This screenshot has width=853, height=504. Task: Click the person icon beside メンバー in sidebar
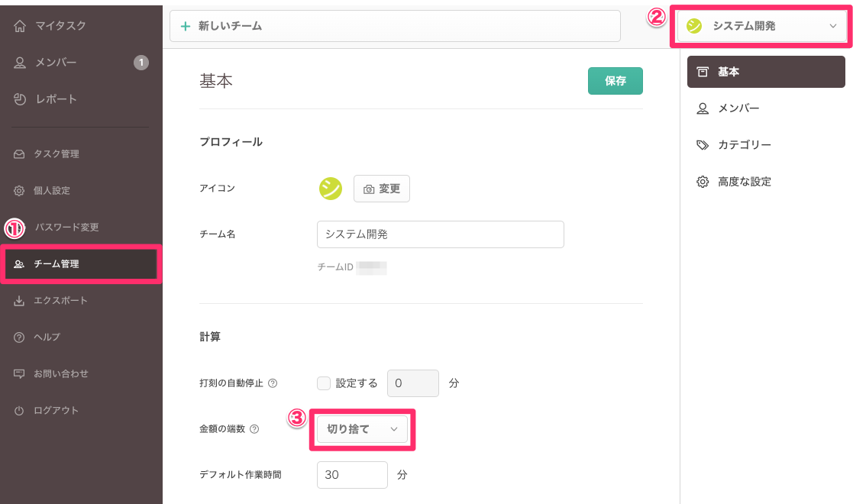[20, 63]
